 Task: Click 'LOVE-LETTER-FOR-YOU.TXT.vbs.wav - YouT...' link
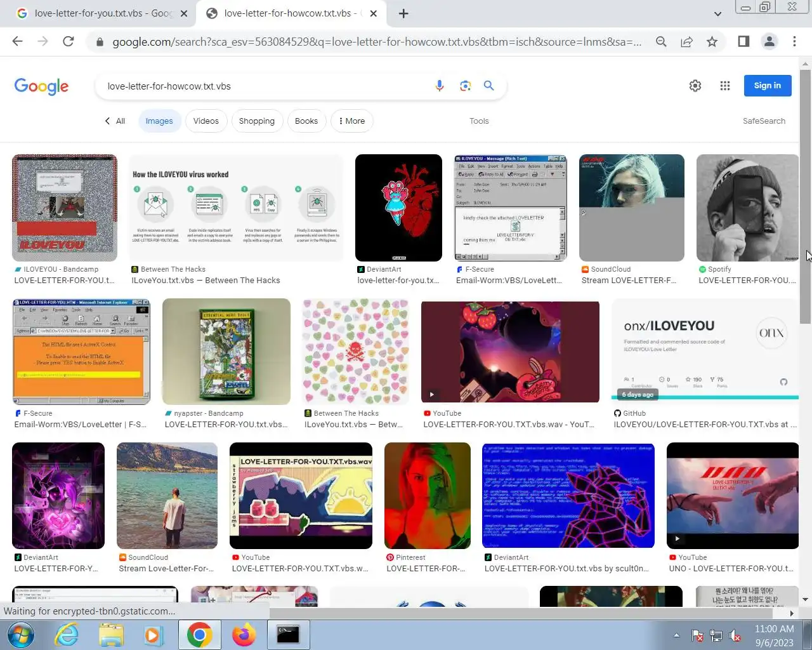point(509,424)
